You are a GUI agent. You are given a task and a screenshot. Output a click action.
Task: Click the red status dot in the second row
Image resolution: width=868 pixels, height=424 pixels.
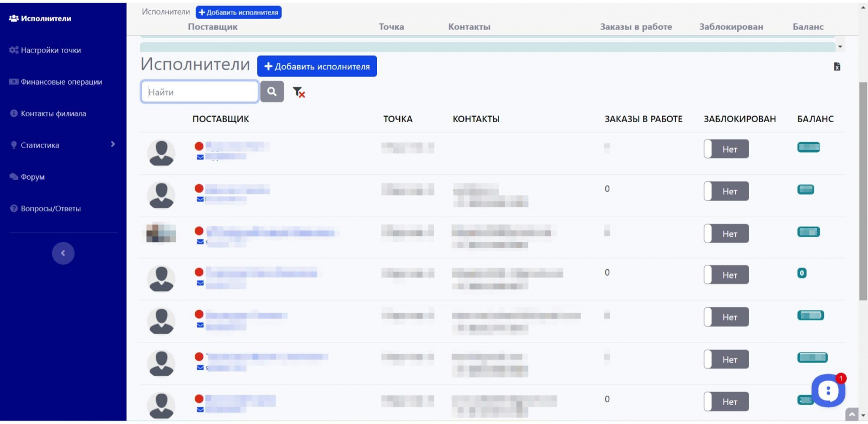pos(199,188)
